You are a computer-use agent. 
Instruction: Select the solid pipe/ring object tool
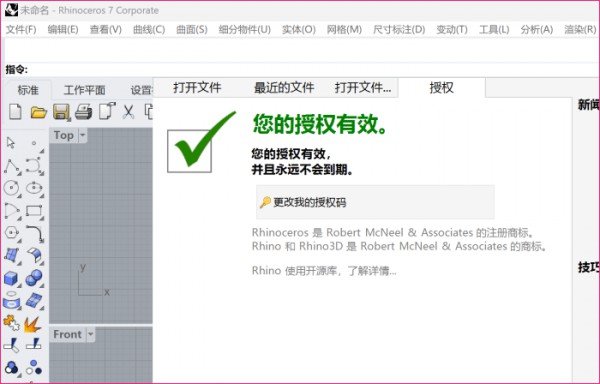[11, 300]
